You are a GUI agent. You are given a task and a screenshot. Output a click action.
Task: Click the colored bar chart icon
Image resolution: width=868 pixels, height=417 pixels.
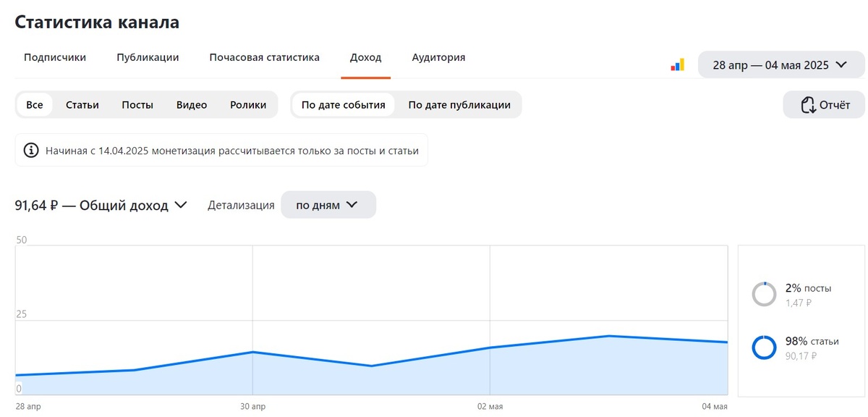click(678, 64)
